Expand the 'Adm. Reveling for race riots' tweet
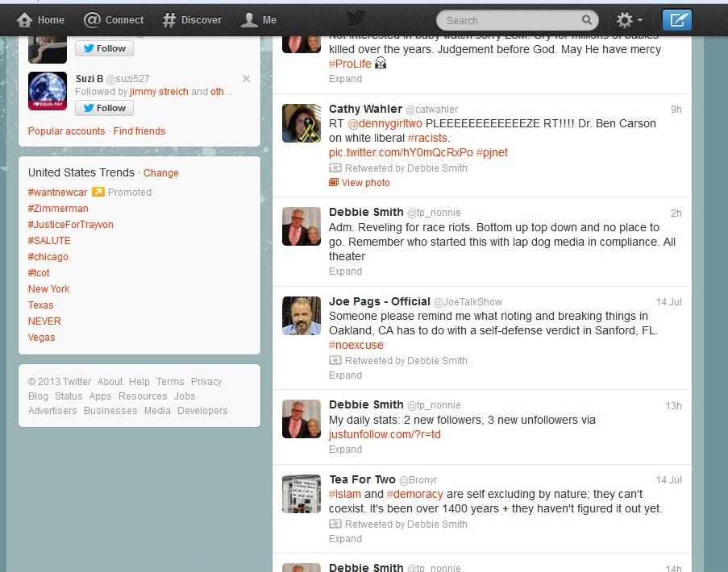The height and width of the screenshot is (572, 728). (x=345, y=271)
